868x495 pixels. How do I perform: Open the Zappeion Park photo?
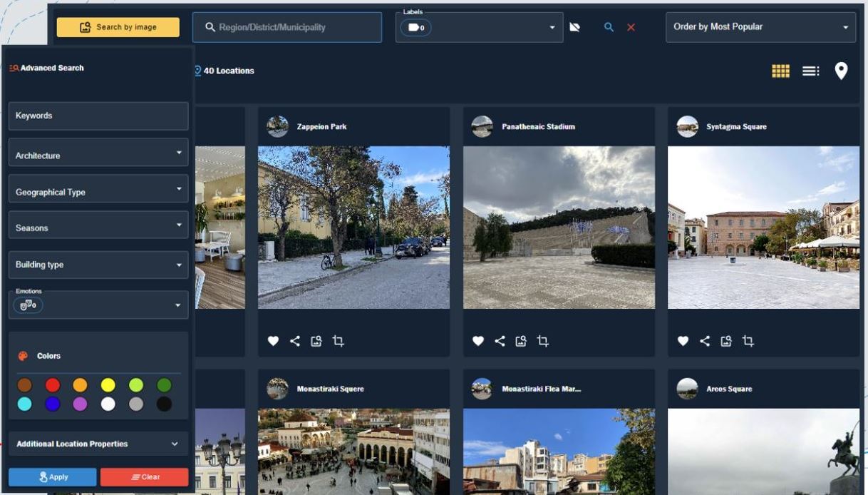pos(353,228)
